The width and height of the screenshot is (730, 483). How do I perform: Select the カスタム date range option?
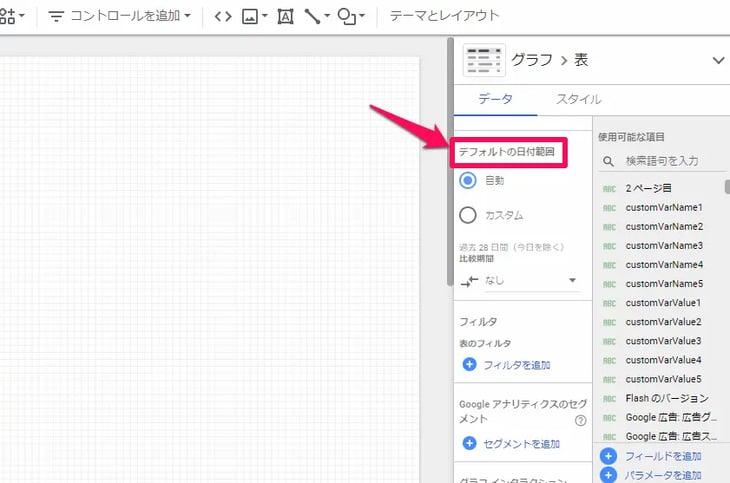click(x=468, y=215)
